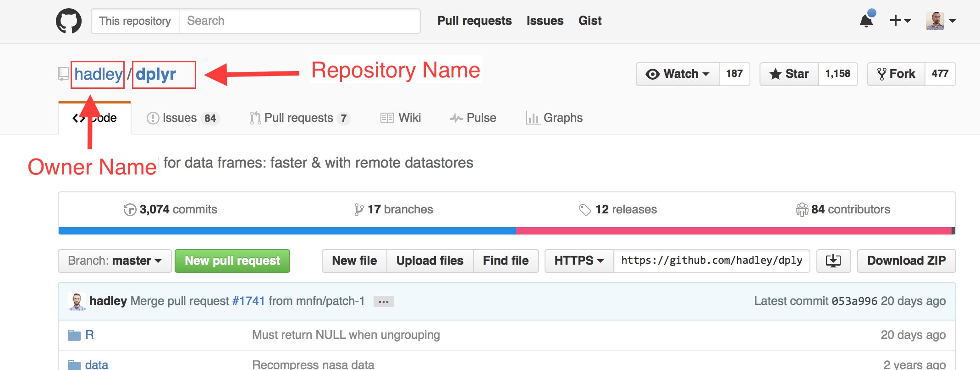This screenshot has width=980, height=370.
Task: Star the dplyr repository
Action: (x=789, y=74)
